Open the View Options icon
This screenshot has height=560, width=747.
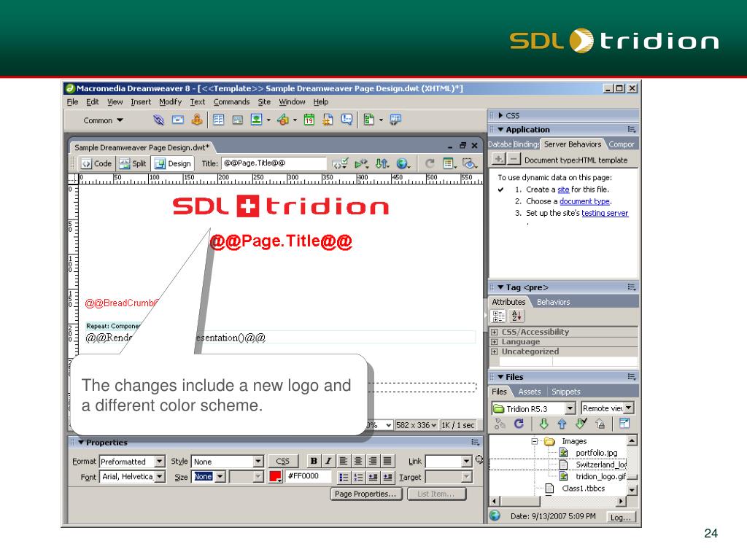[449, 164]
